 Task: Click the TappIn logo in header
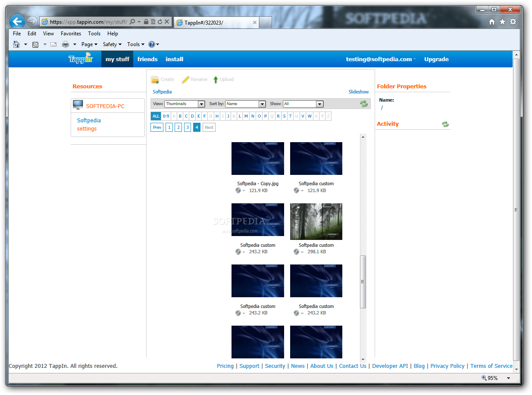81,58
